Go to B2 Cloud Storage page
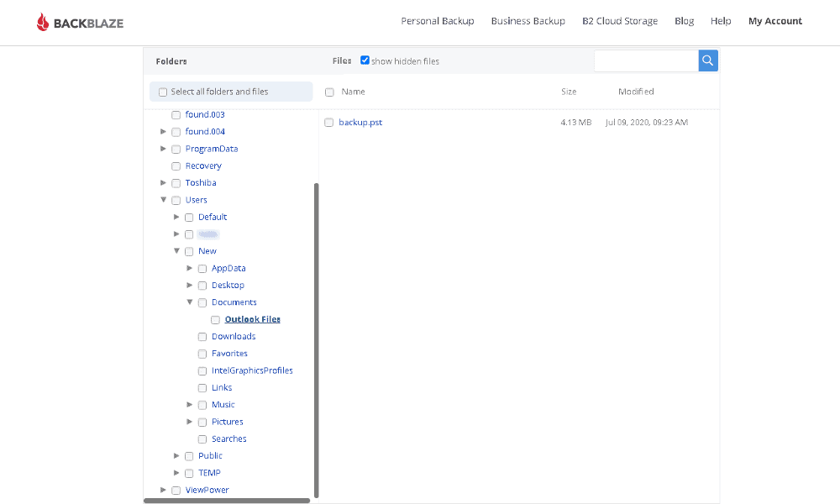 coord(620,21)
